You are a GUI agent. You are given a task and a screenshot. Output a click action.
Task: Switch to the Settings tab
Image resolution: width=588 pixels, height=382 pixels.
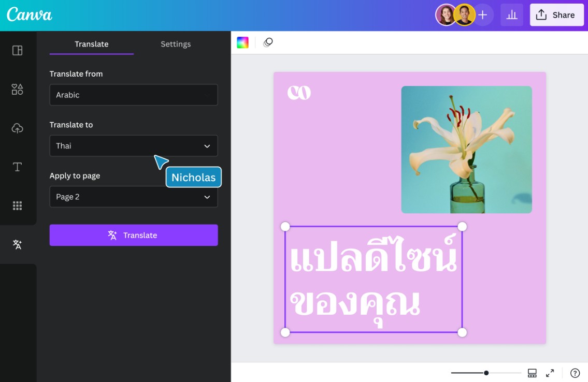(176, 44)
